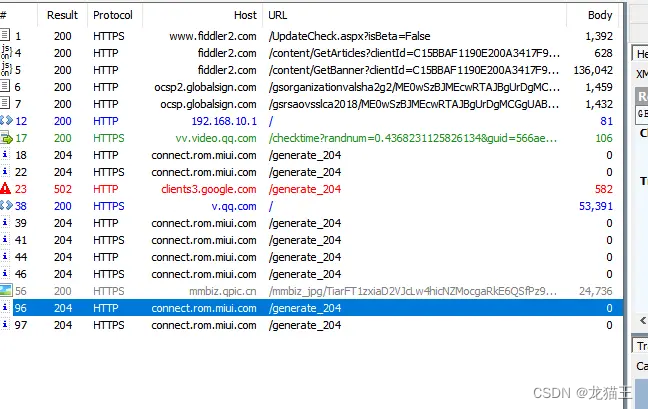Click the document icon of session 7
This screenshot has height=409, width=648.
5,102
